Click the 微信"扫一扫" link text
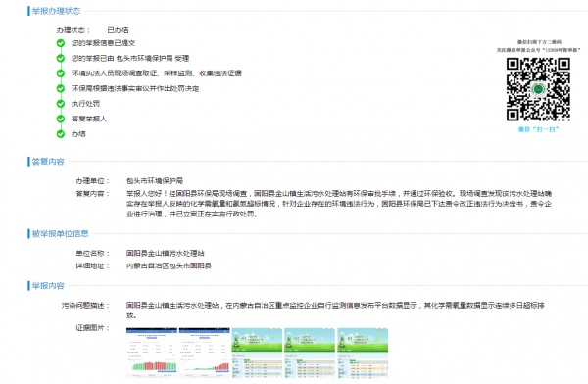The height and width of the screenshot is (384, 588). [538, 129]
